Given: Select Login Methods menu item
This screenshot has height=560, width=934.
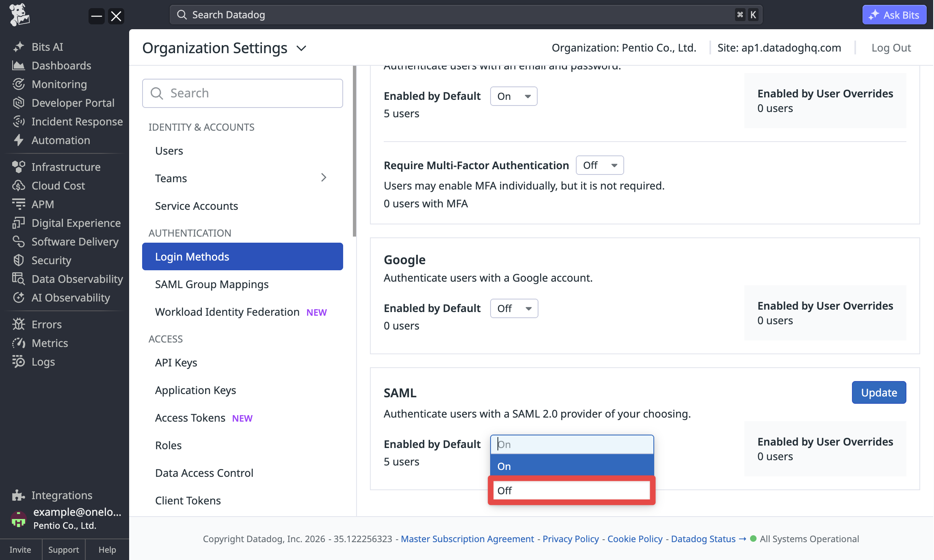Looking at the screenshot, I should 242,256.
